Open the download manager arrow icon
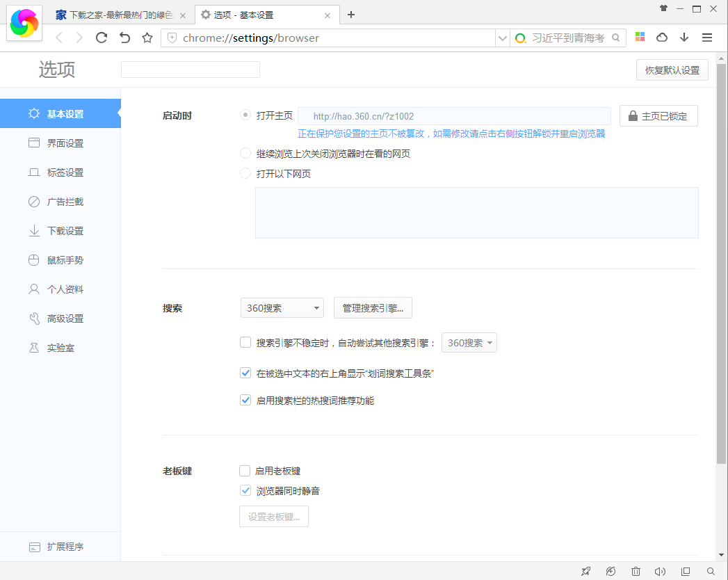 point(684,37)
